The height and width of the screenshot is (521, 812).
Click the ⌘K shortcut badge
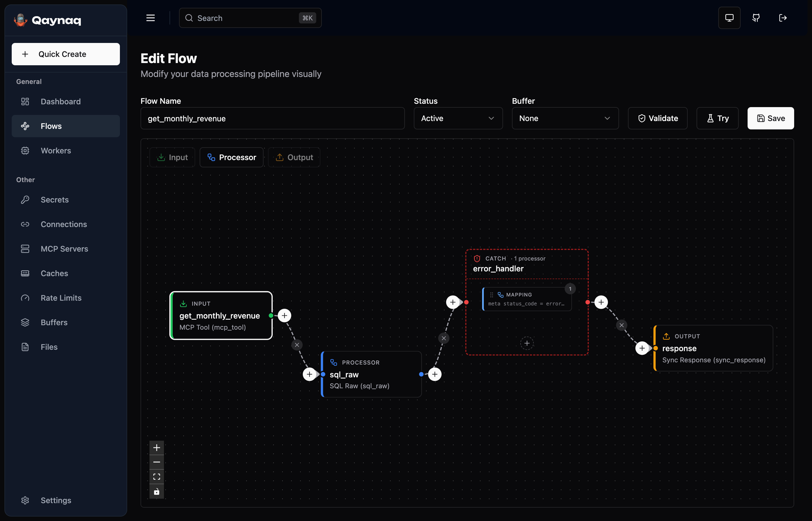click(307, 18)
